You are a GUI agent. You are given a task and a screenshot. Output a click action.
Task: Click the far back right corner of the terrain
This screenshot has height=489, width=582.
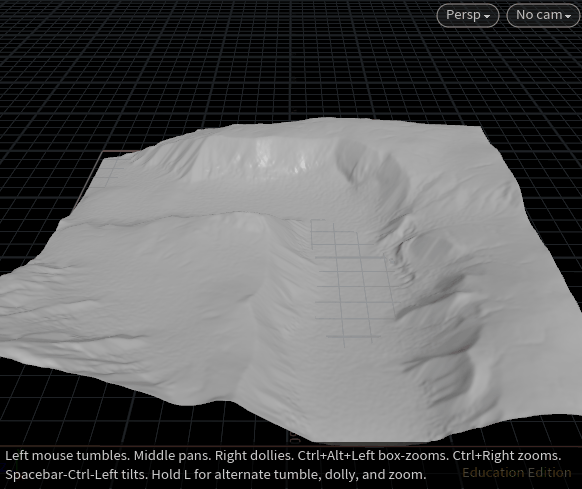click(481, 128)
